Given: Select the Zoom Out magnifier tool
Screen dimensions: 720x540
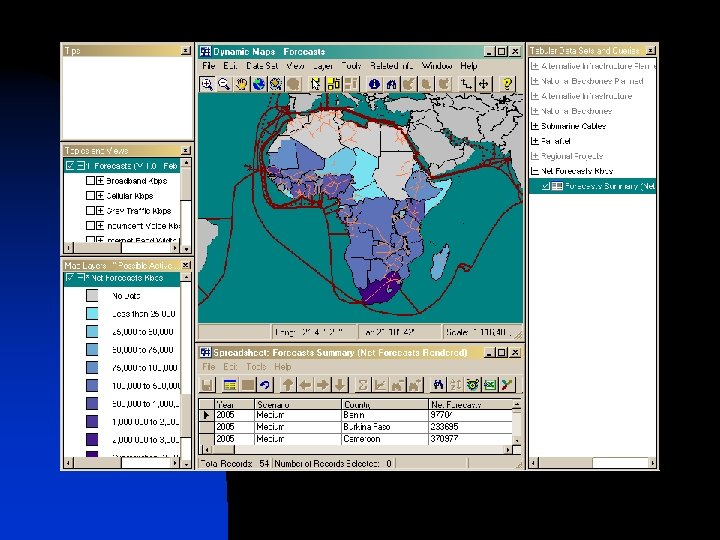Looking at the screenshot, I should coord(224,84).
